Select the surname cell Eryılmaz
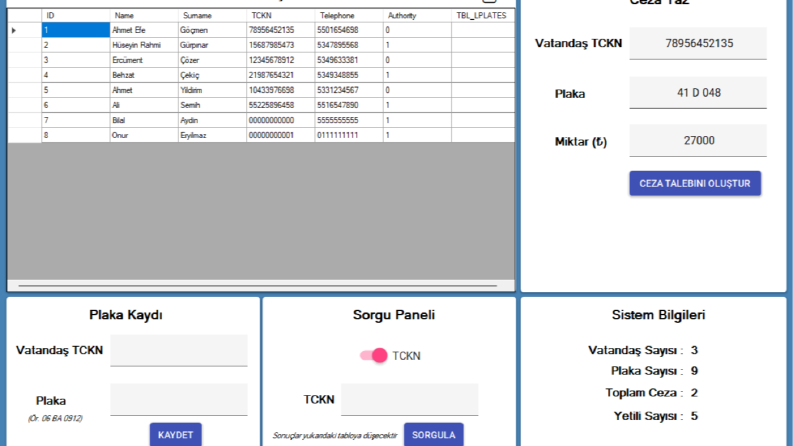This screenshot has height=446, width=793. (x=212, y=136)
